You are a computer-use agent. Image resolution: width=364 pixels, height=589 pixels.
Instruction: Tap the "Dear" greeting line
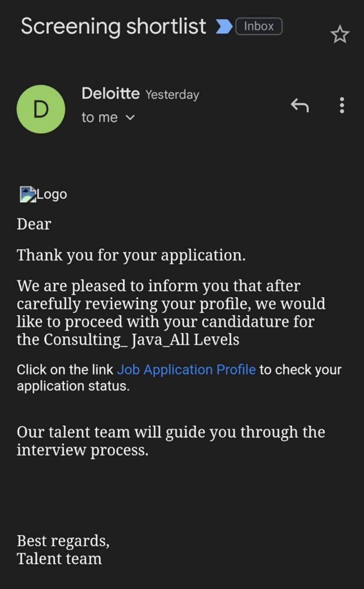(x=34, y=224)
